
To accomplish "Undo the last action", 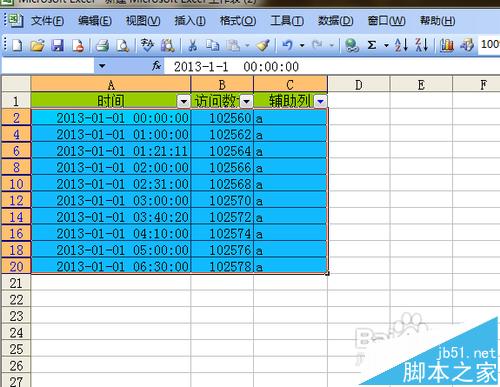I will tap(287, 45).
